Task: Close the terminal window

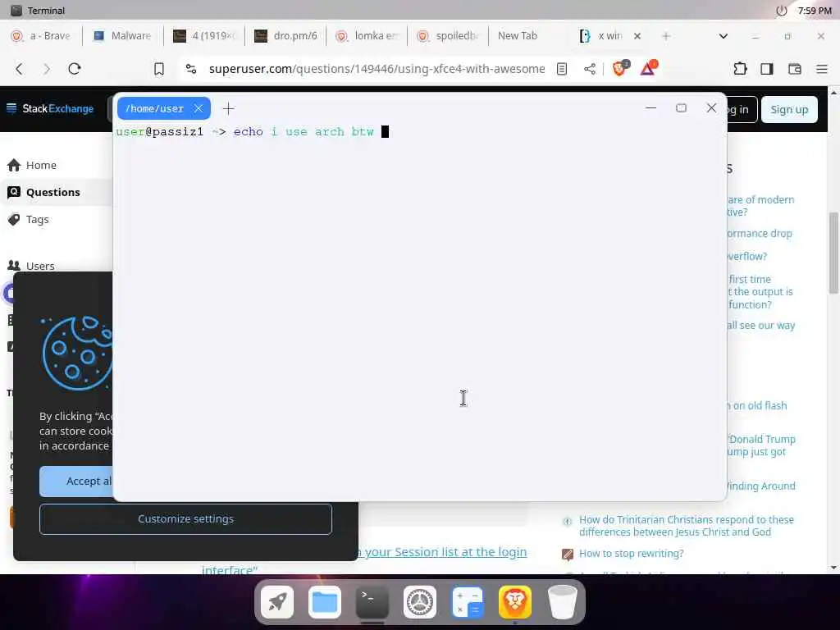Action: tap(711, 107)
